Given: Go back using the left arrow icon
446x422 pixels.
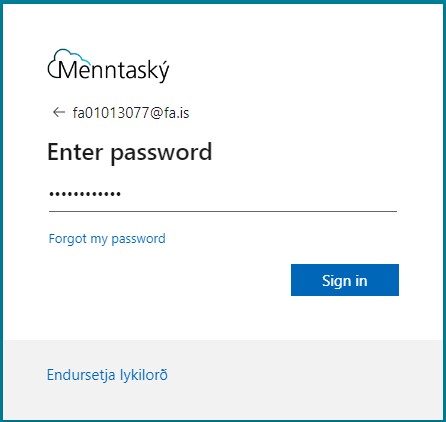Looking at the screenshot, I should click(59, 112).
